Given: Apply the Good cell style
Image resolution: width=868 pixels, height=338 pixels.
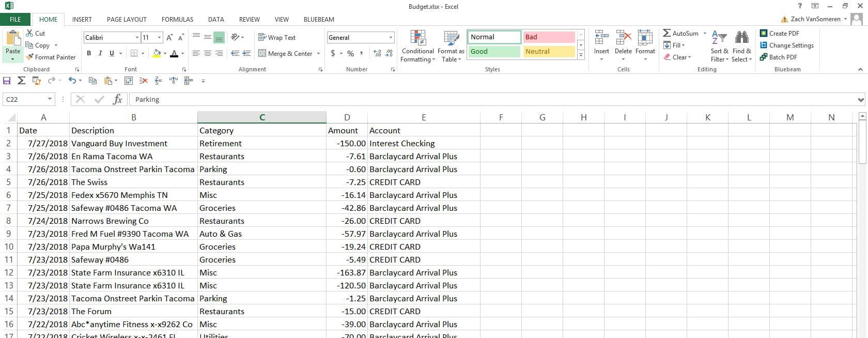Looking at the screenshot, I should click(494, 51).
